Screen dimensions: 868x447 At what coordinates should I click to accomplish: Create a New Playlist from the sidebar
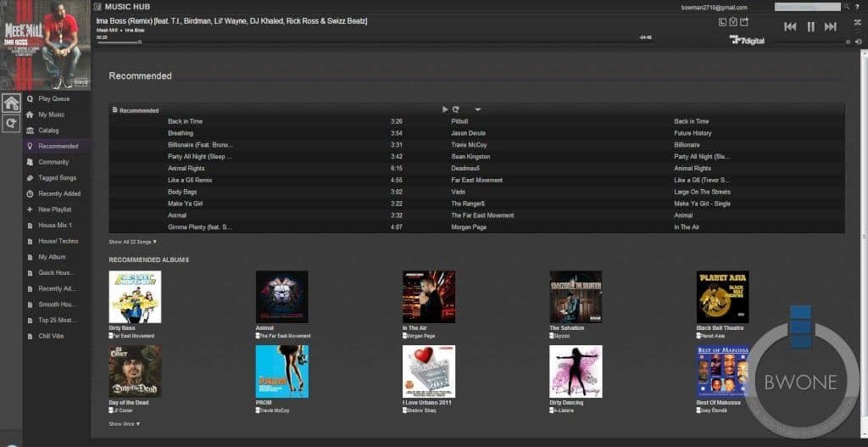coord(55,210)
